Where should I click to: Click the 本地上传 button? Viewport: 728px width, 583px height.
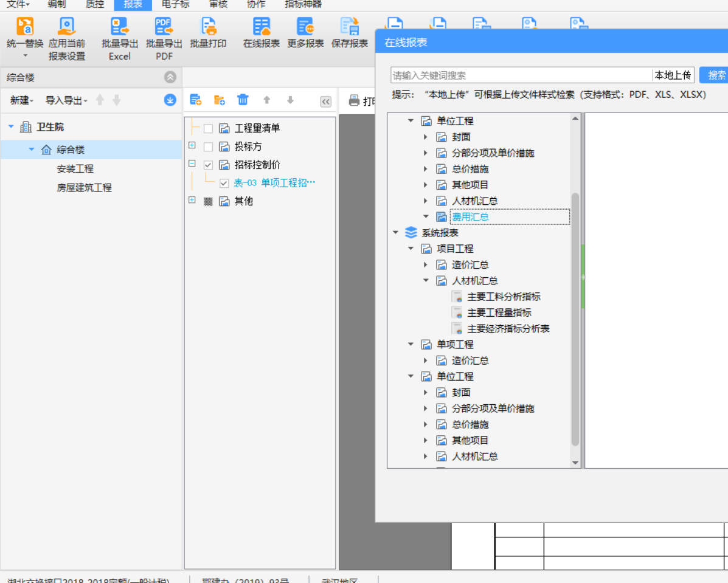tap(673, 75)
